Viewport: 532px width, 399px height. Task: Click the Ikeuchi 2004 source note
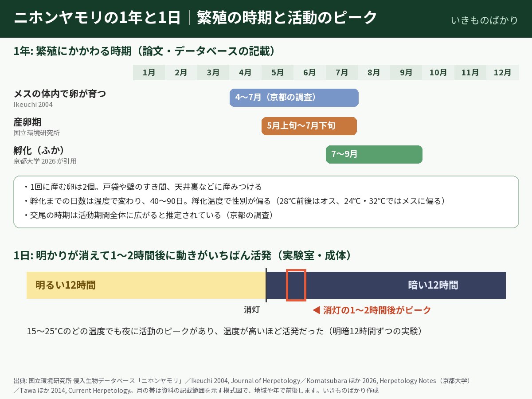pos(33,105)
